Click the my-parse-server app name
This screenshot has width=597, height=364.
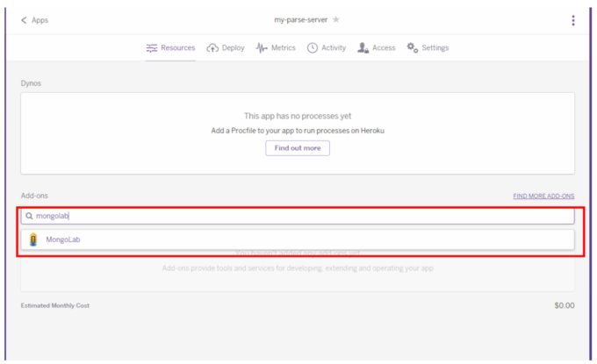[x=300, y=20]
